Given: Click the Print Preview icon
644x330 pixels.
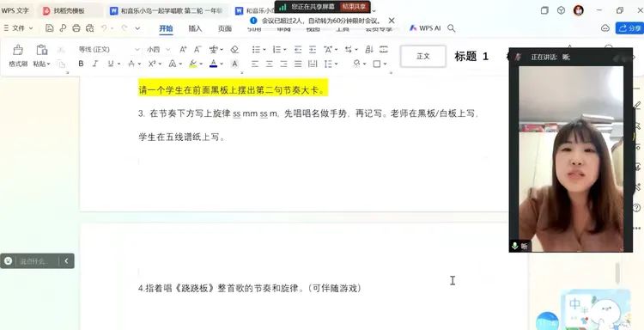Looking at the screenshot, I should coord(90,28).
